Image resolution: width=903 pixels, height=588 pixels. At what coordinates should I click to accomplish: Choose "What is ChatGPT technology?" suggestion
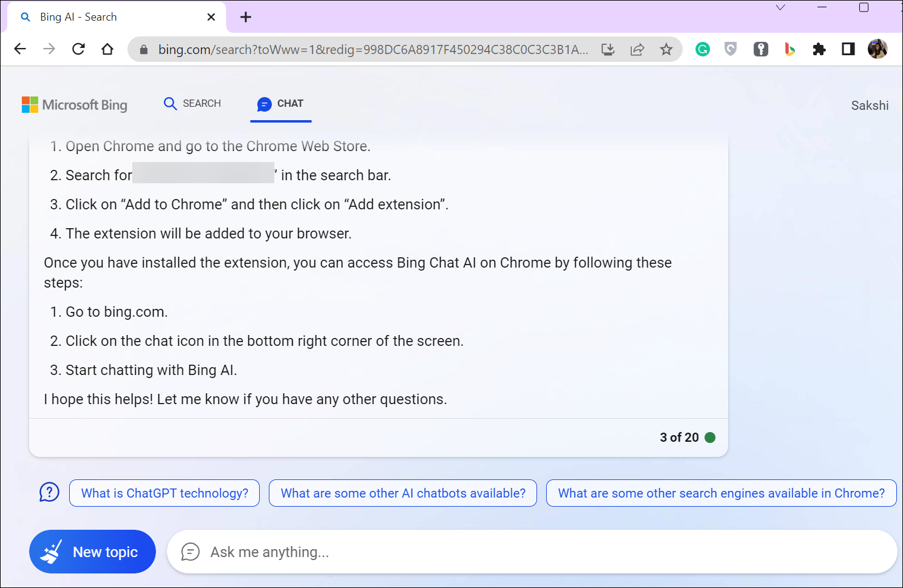(164, 493)
